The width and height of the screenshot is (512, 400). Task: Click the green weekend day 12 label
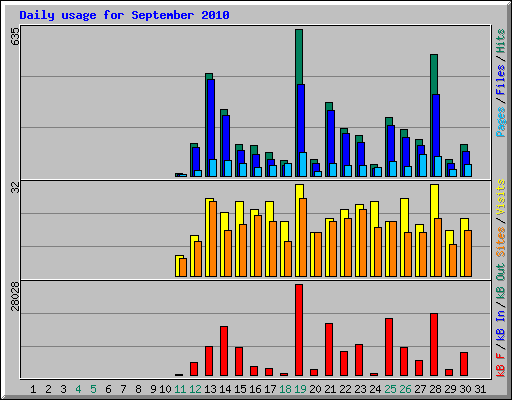pyautogui.click(x=195, y=389)
